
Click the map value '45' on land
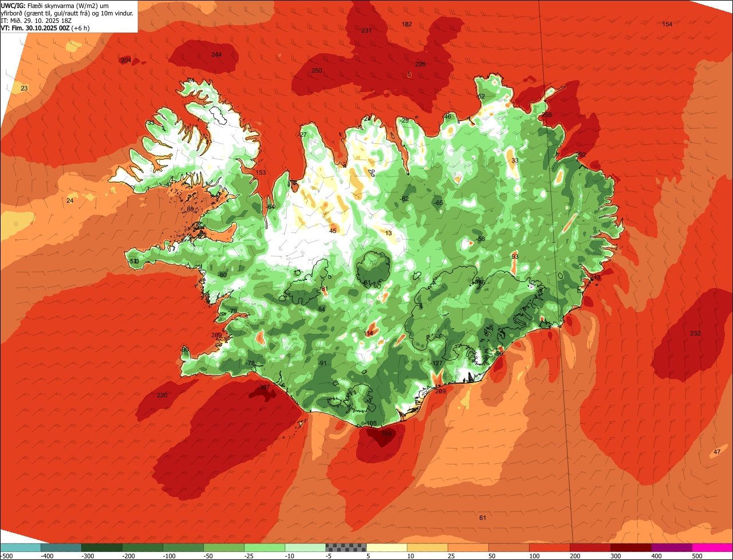coord(333,231)
